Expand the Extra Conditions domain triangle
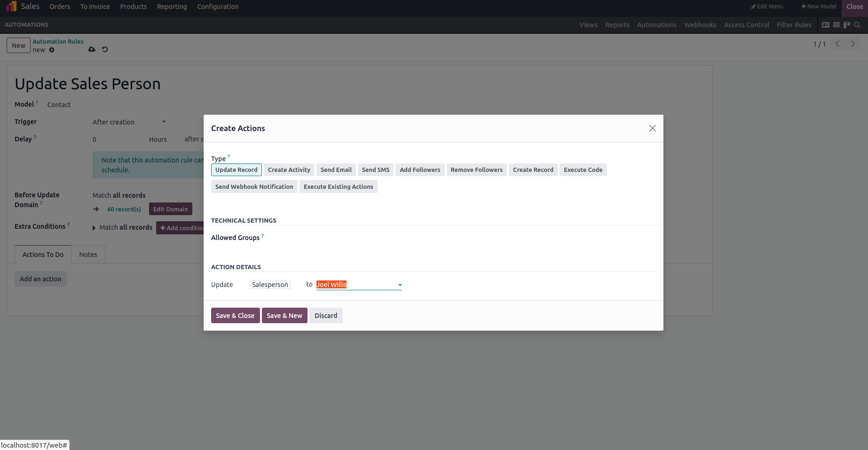The image size is (868, 450). click(x=94, y=228)
